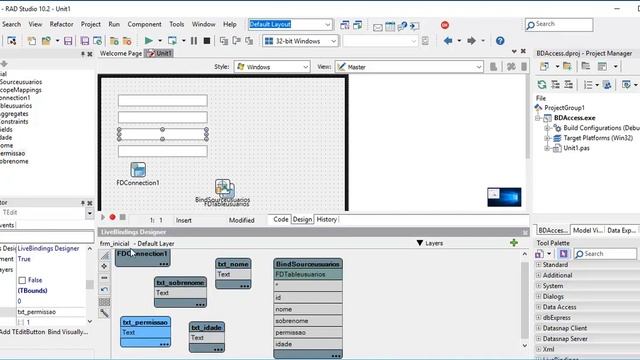Click the FDConnection1 component icon on the form
Image resolution: width=640 pixels, height=360 pixels.
click(138, 169)
